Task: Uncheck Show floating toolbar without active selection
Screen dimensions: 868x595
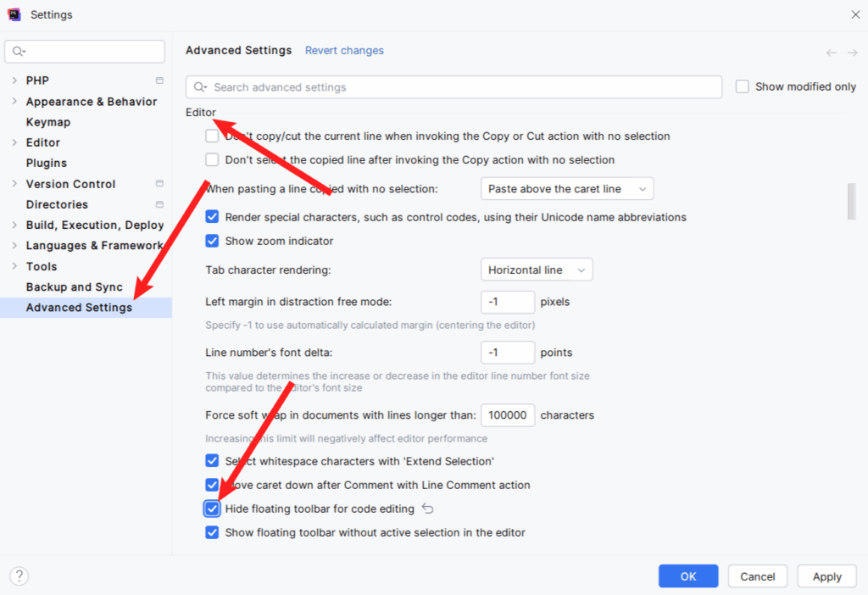Action: [x=212, y=532]
